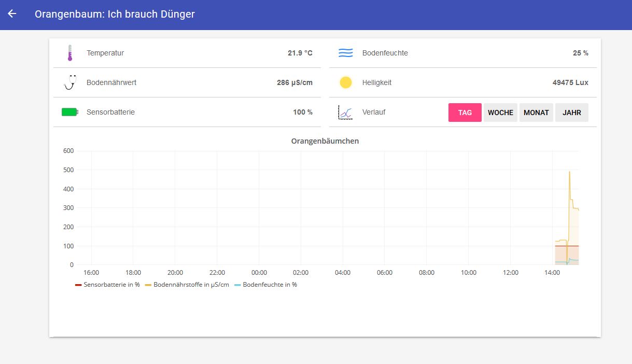632x364 pixels.
Task: Click the Helligkeit 49475 Lux reading
Action: (x=570, y=82)
